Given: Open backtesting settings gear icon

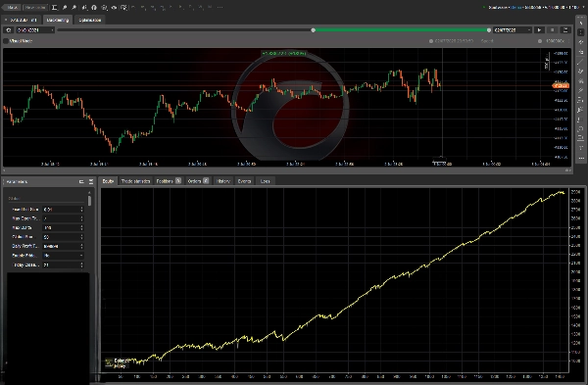Looking at the screenshot, I should [9, 30].
